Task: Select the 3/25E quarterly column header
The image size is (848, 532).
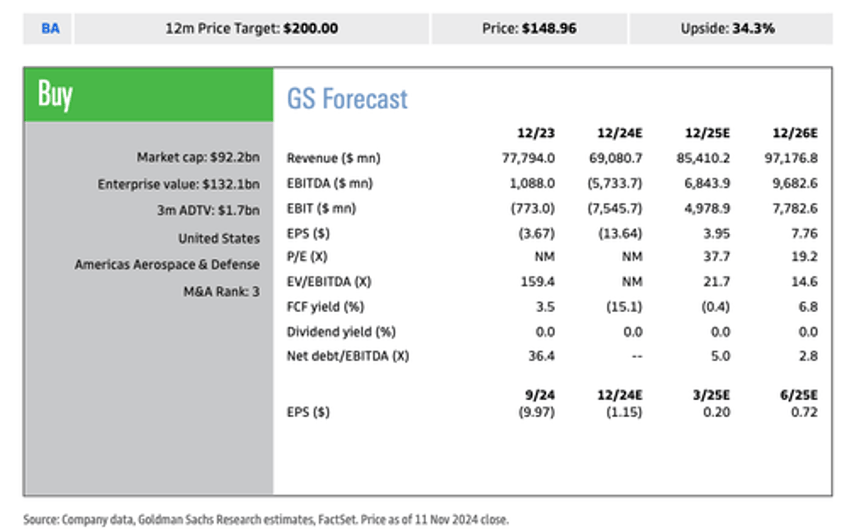Action: tap(711, 395)
